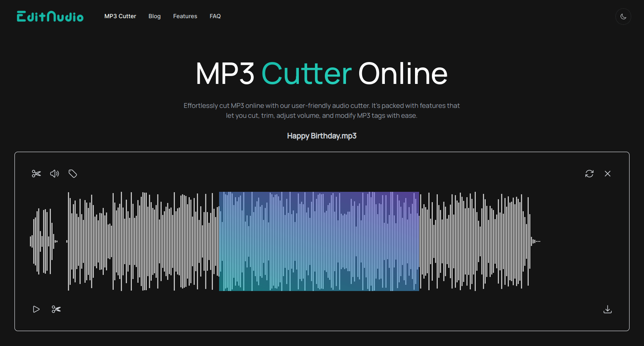This screenshot has width=644, height=346.
Task: Open the MP3 tag editor
Action: tap(73, 174)
